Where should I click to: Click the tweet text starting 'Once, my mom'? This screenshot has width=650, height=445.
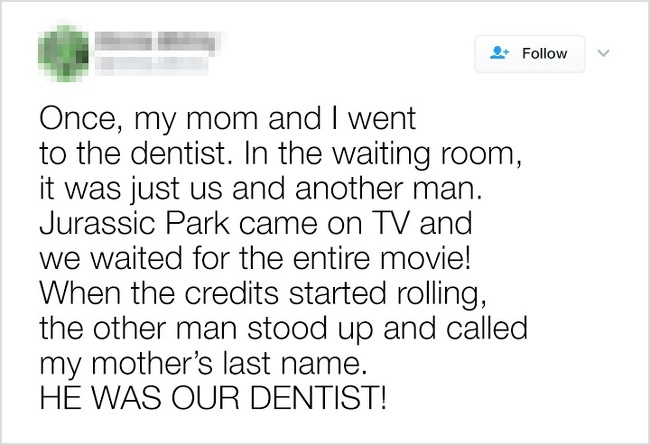click(284, 258)
